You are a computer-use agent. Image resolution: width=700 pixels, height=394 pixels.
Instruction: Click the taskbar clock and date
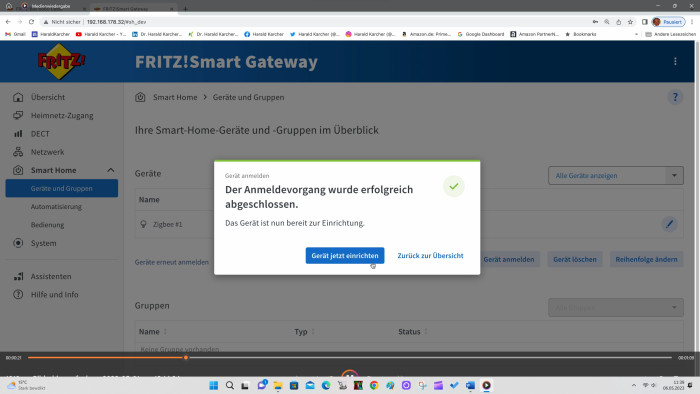[674, 385]
